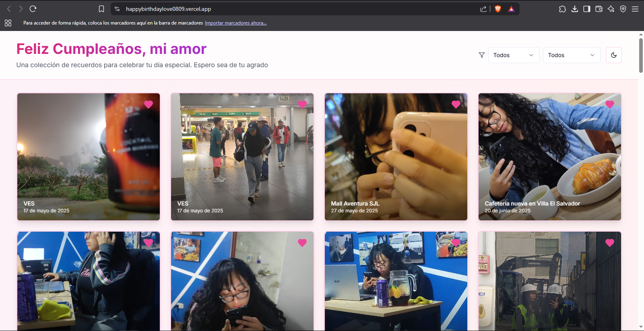Viewport: 644px width, 331px height.
Task: Open the Mall Aventura SJL photo card
Action: tap(396, 157)
